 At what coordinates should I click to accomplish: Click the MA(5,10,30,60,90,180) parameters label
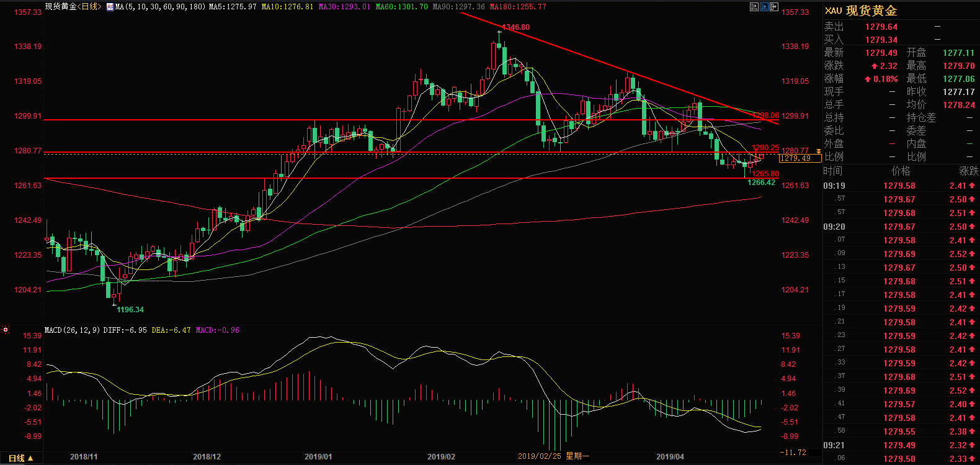161,7
